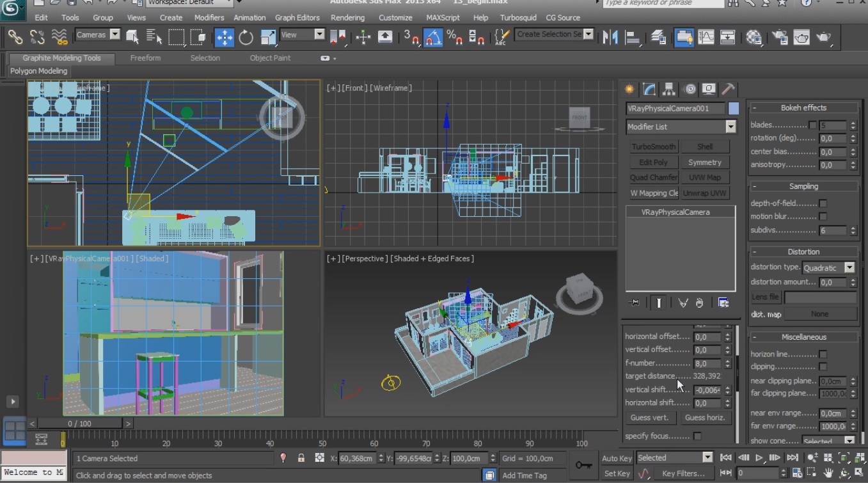
Task: Open the Rendering menu
Action: [x=347, y=18]
